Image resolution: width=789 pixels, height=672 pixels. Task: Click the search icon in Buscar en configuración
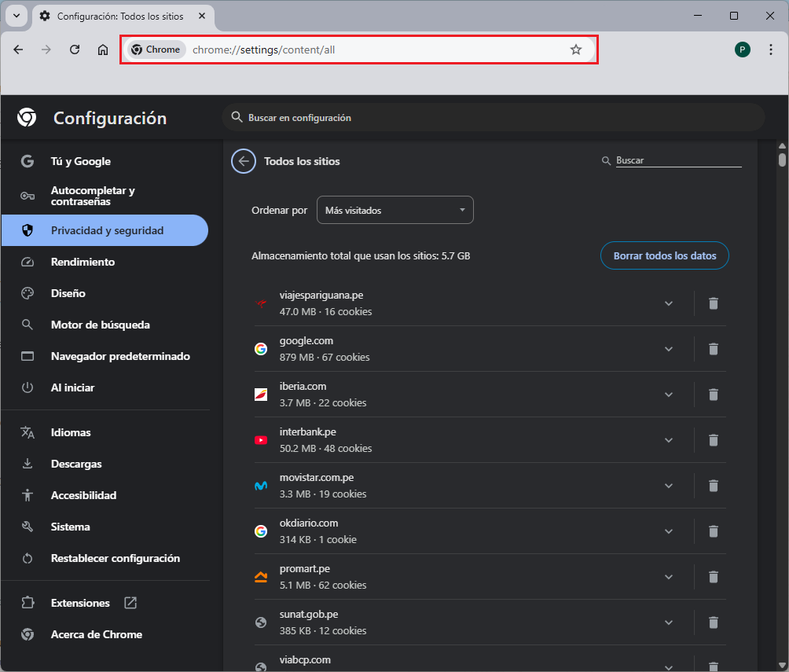(x=237, y=117)
